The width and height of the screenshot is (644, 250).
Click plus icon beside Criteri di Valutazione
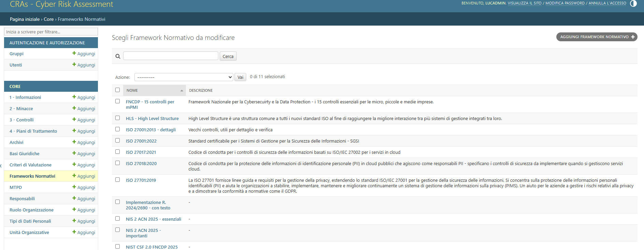(x=74, y=164)
